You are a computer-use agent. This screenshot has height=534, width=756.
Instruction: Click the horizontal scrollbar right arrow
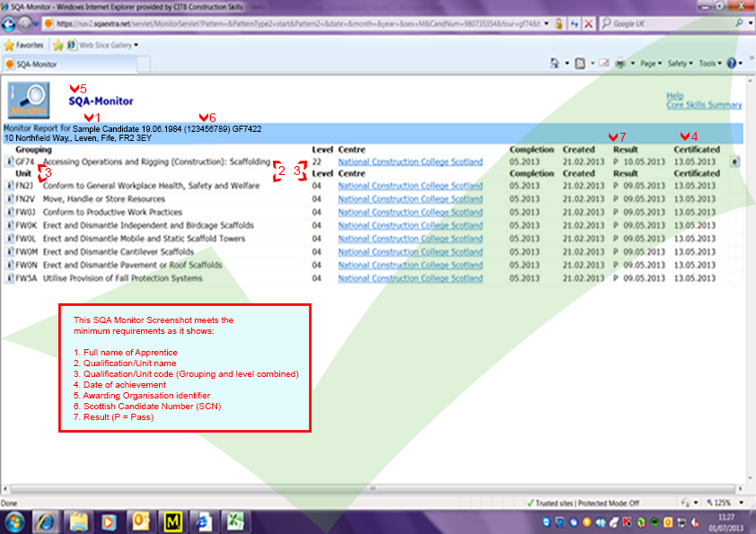(x=740, y=489)
